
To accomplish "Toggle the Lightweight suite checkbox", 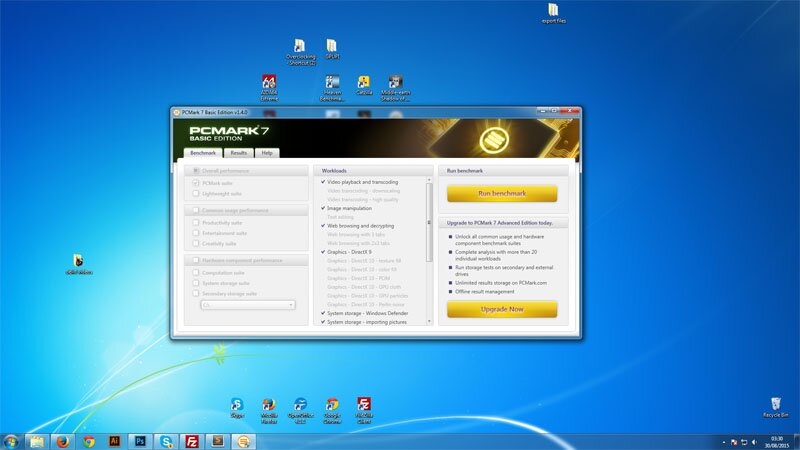I will coord(196,193).
